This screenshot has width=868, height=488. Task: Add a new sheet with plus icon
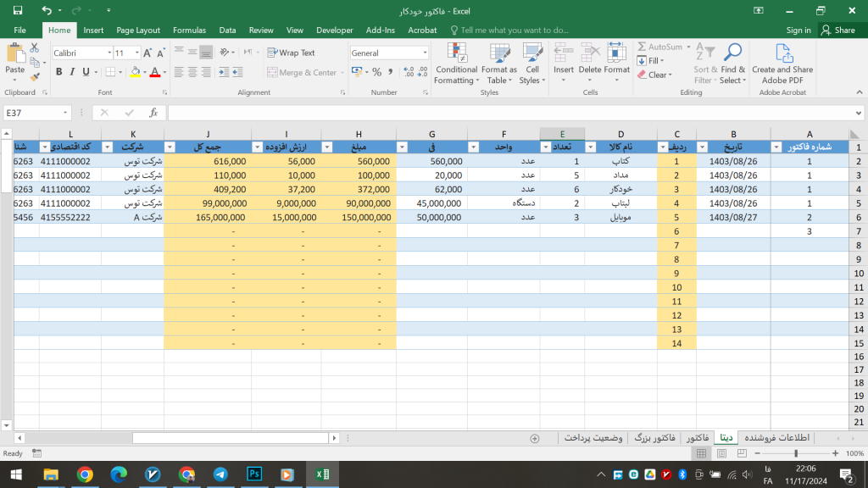(x=534, y=438)
